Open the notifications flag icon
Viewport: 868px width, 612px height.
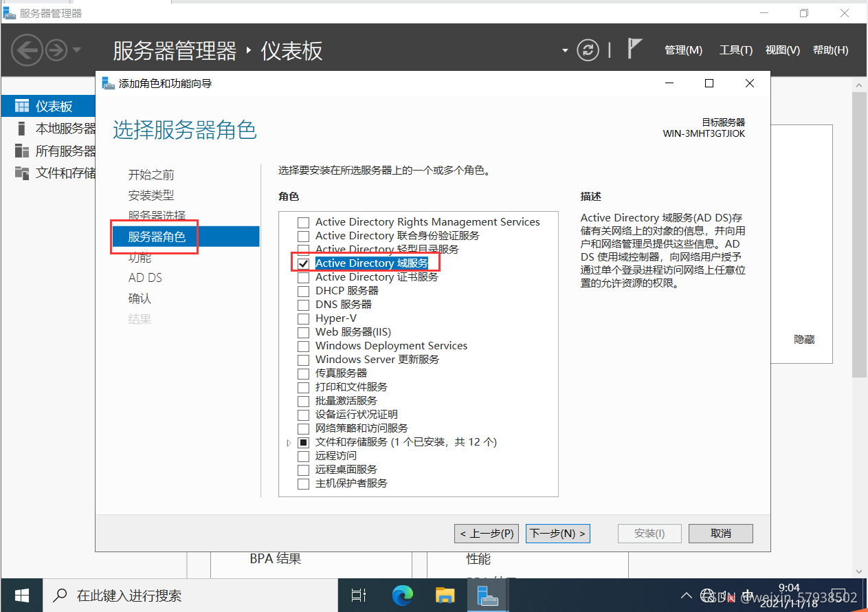point(635,50)
